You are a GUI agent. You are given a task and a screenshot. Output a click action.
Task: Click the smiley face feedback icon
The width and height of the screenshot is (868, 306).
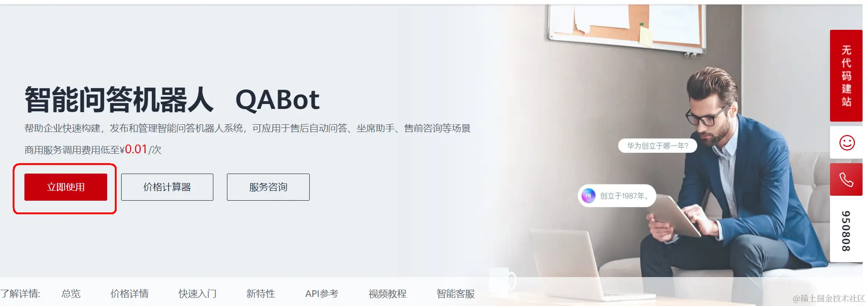[847, 143]
